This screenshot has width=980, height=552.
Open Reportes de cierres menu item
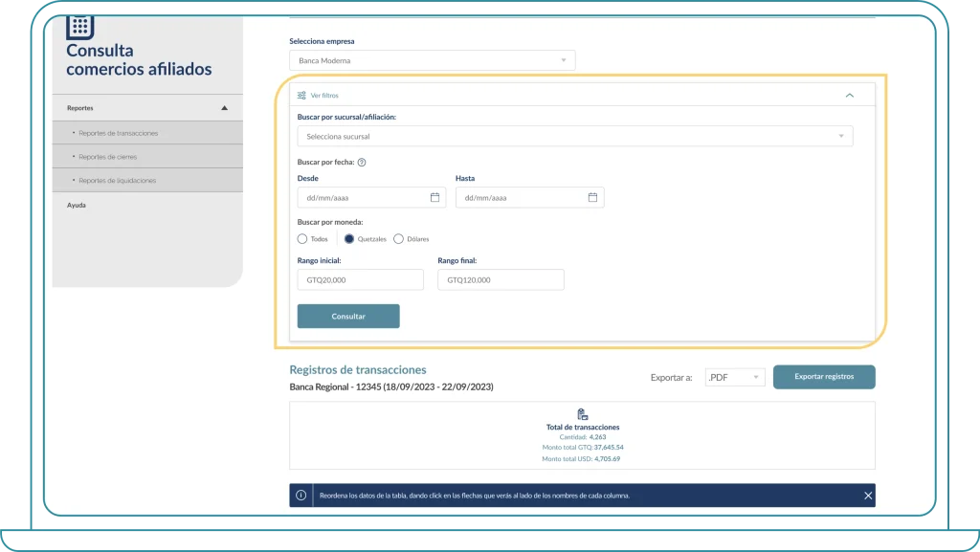click(147, 157)
